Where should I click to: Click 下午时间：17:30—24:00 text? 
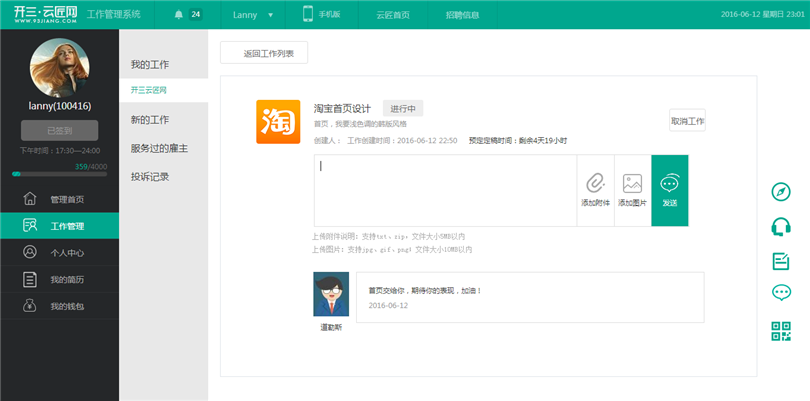point(60,151)
